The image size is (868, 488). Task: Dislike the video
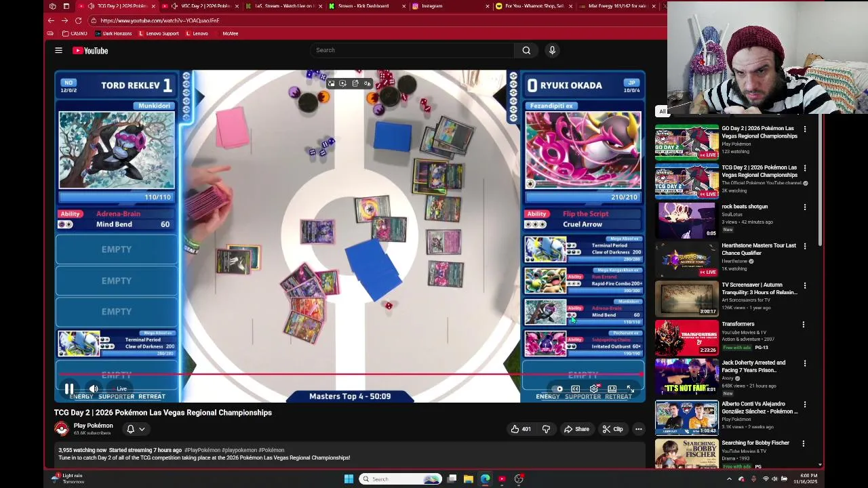(546, 429)
